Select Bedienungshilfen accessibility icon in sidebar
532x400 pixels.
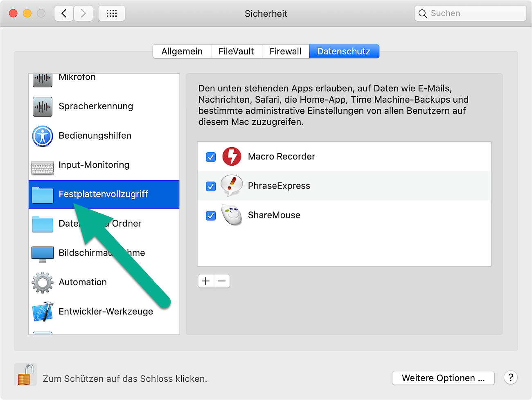click(x=43, y=136)
